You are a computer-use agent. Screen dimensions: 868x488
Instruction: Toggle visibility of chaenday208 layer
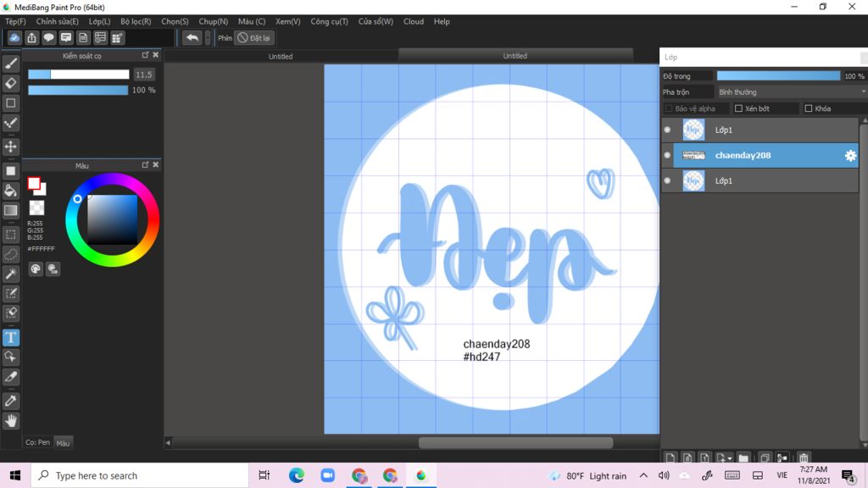click(667, 156)
